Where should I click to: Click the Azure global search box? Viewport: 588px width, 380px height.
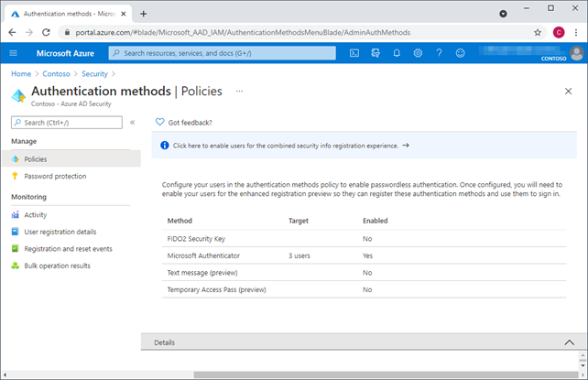point(222,53)
